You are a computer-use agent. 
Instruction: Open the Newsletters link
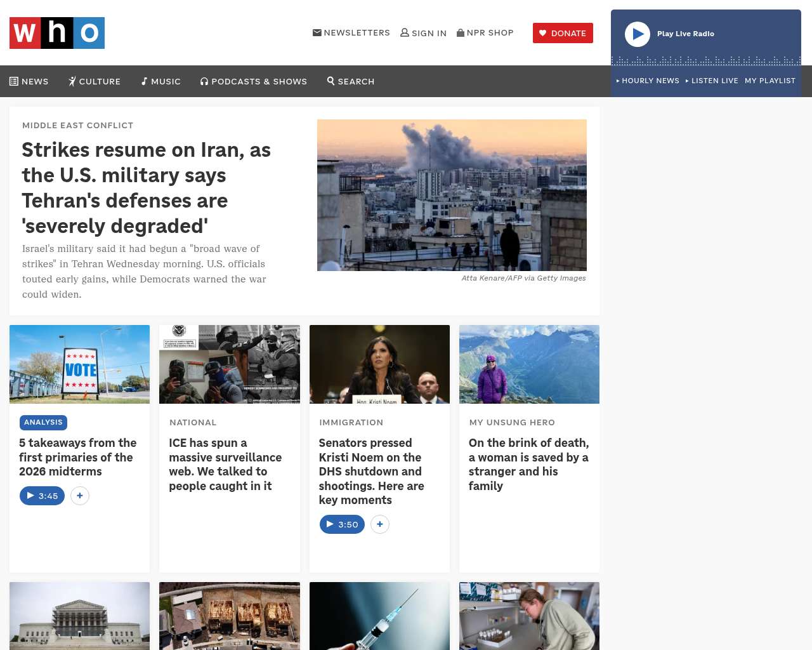tap(351, 32)
